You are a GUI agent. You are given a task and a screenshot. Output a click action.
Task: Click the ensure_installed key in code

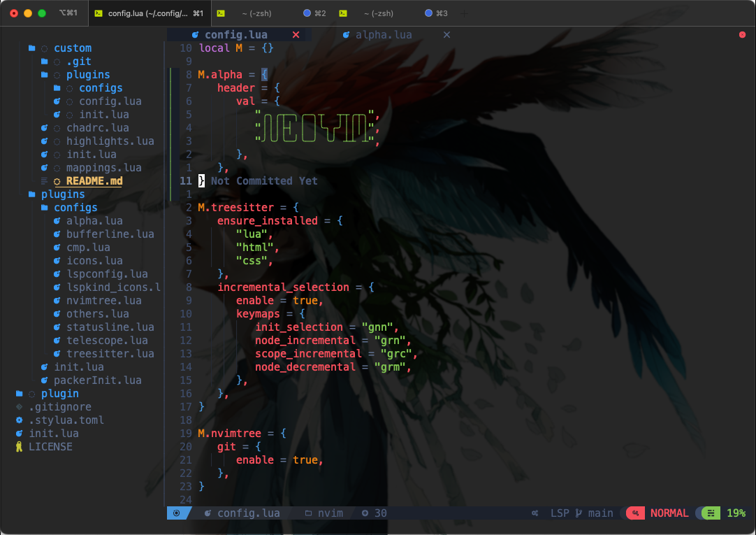tap(267, 221)
